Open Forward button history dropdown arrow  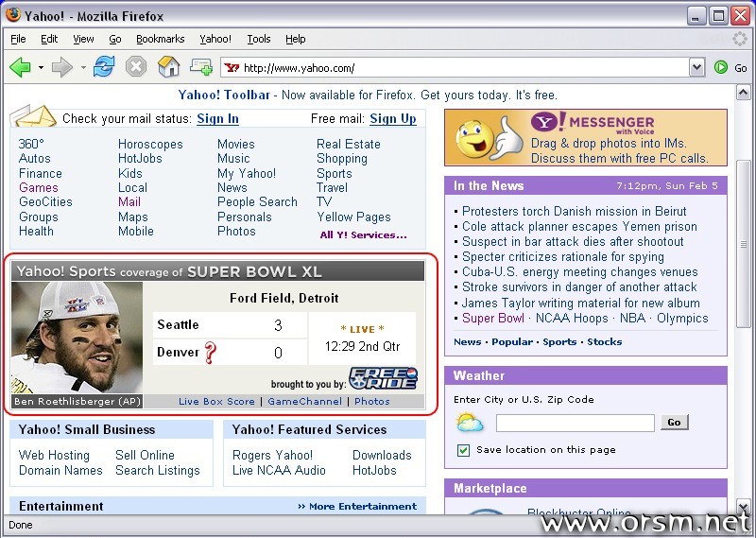(83, 67)
